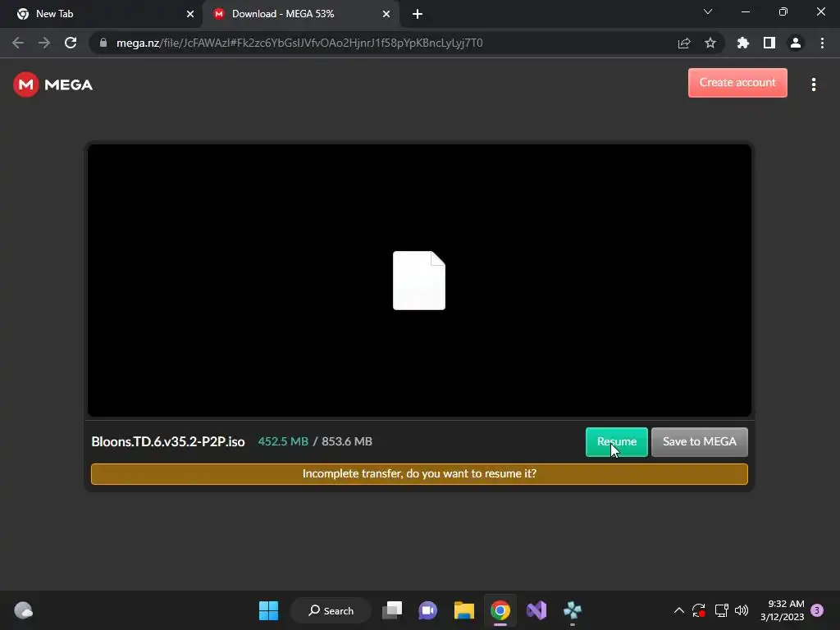Go back to the previous page
Screen dimensions: 840x630
18,43
